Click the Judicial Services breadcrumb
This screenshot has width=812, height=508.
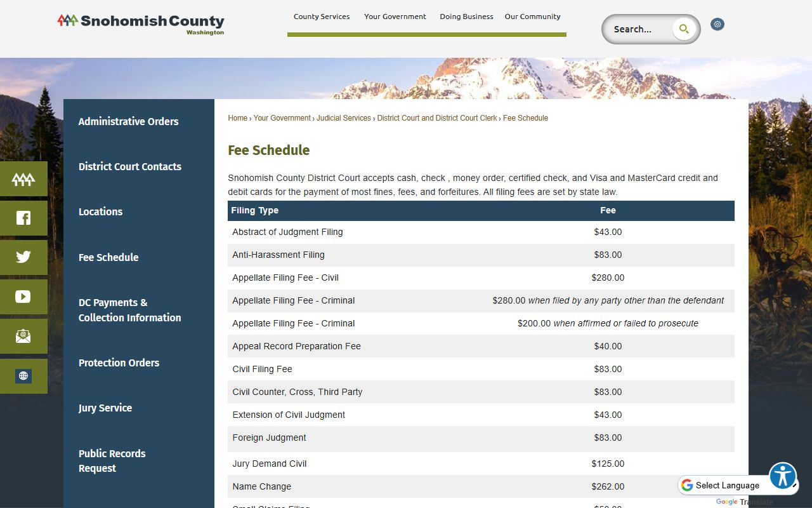click(x=344, y=118)
